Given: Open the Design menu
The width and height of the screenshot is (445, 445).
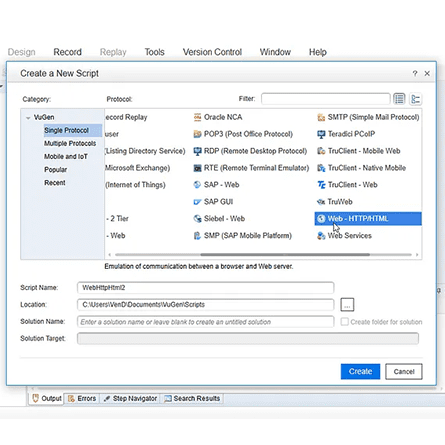Looking at the screenshot, I should (x=21, y=52).
